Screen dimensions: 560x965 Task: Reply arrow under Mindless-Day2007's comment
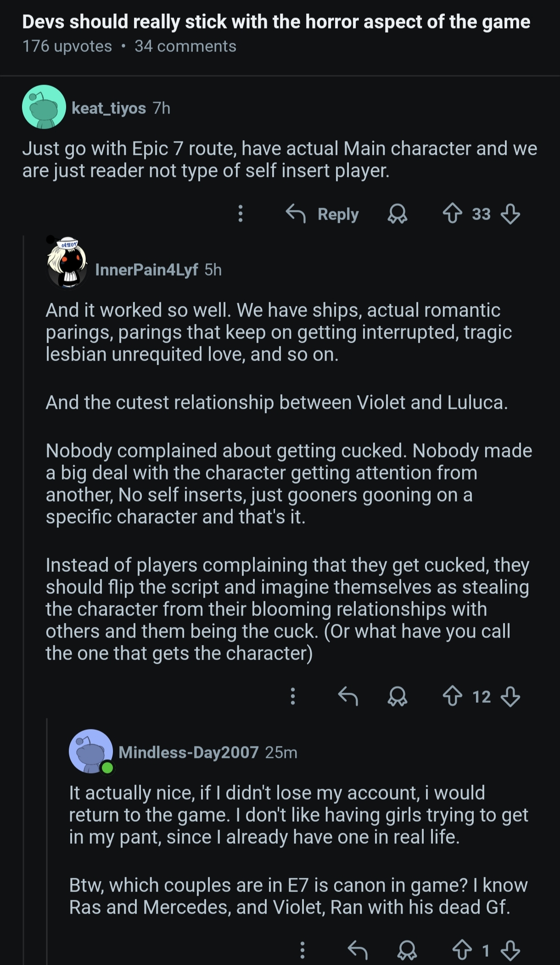click(x=358, y=950)
